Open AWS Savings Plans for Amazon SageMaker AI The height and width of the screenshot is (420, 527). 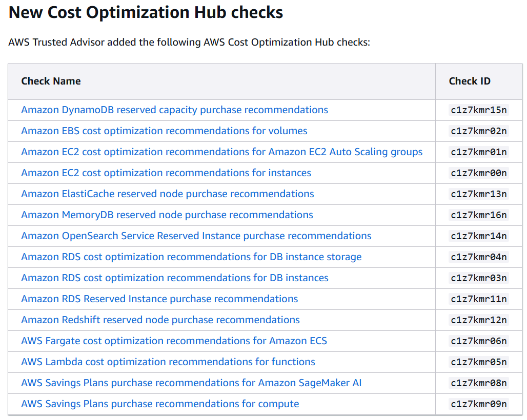click(191, 383)
